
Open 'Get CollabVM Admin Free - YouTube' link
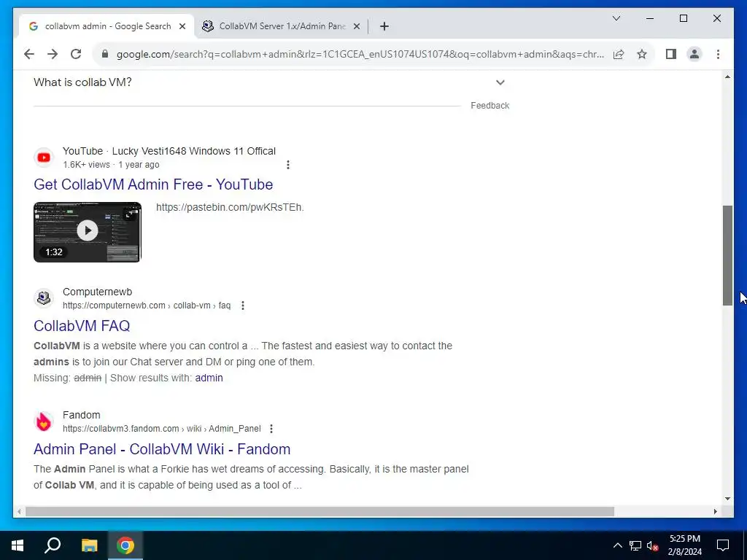(153, 184)
